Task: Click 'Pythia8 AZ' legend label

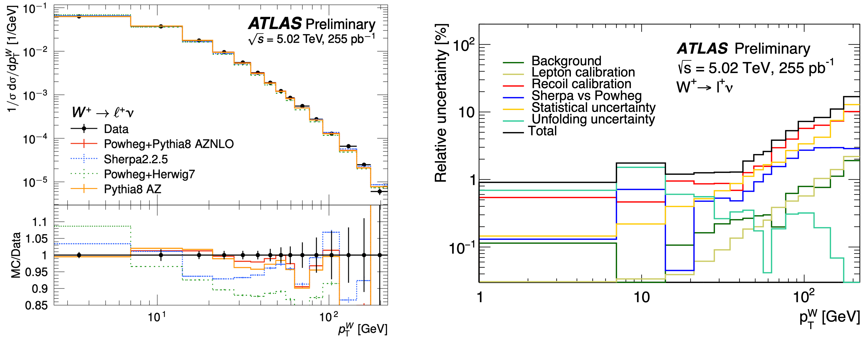Action: [x=132, y=189]
